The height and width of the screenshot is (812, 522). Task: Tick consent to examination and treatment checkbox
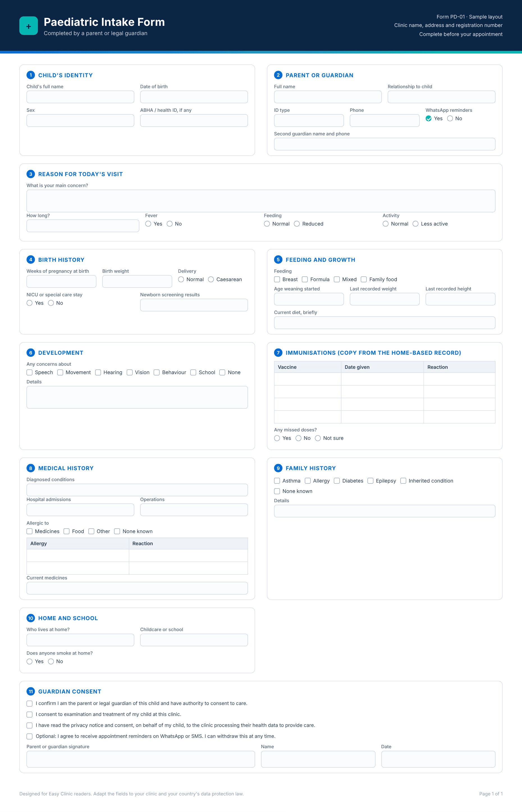coord(29,714)
